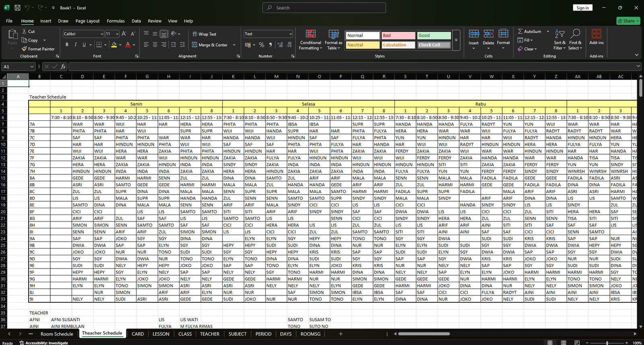The width and height of the screenshot is (644, 345).
Task: Open the number format Text dropdown
Action: click(x=290, y=34)
